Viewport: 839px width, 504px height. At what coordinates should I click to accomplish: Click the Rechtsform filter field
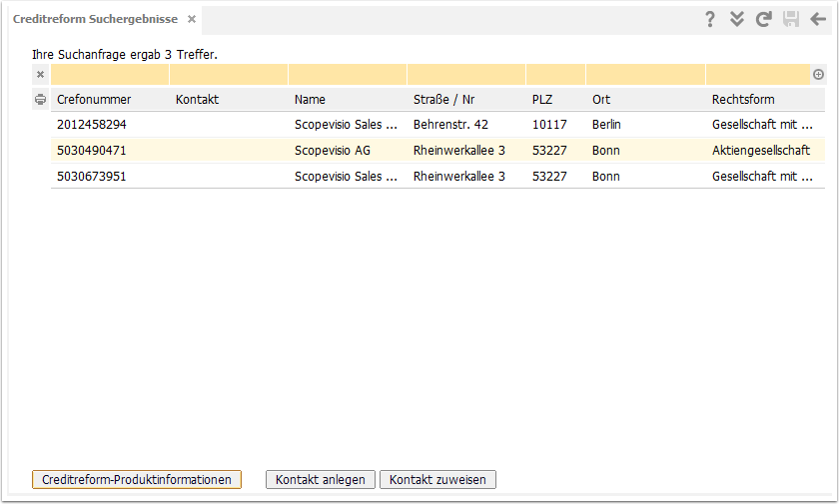(x=758, y=74)
